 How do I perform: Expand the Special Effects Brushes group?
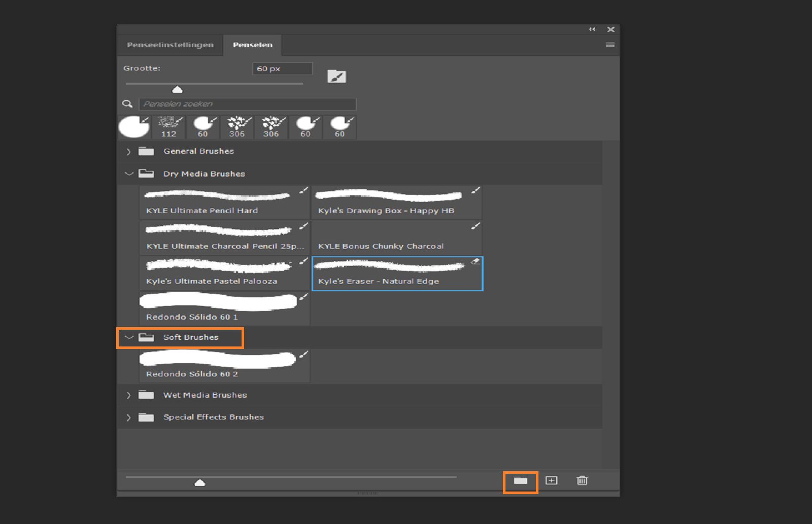[x=128, y=417]
